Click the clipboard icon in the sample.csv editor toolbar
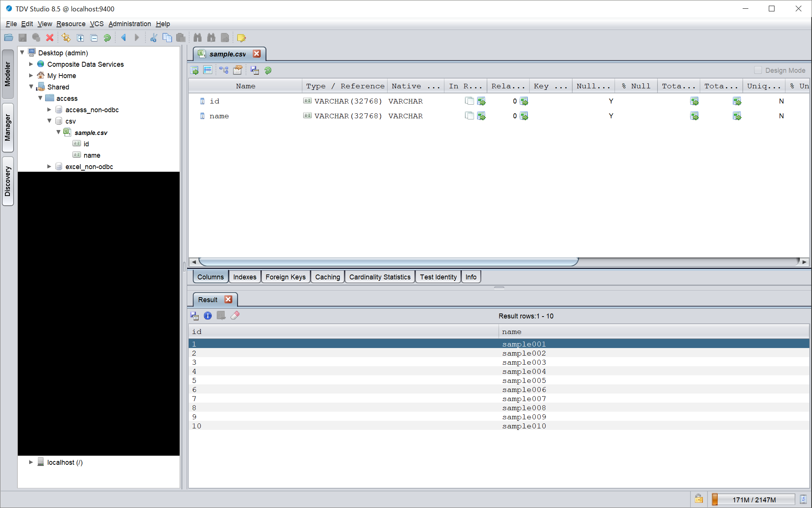Screen dimensions: 812x508 pyautogui.click(x=238, y=70)
